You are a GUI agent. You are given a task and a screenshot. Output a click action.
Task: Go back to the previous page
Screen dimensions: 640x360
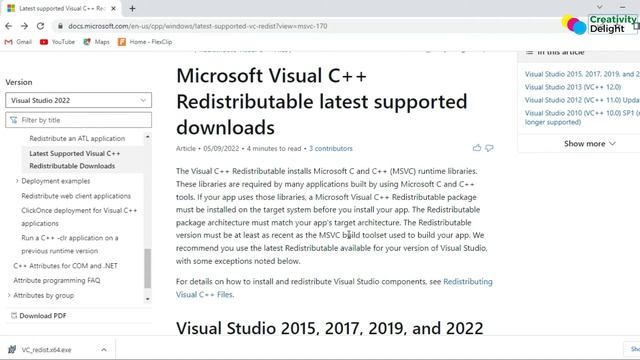(x=9, y=26)
